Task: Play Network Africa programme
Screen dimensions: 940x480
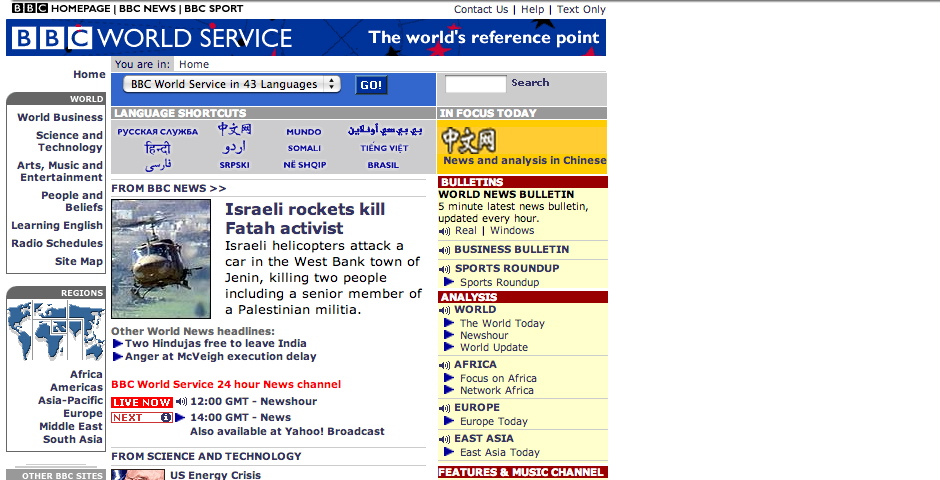Action: (496, 391)
